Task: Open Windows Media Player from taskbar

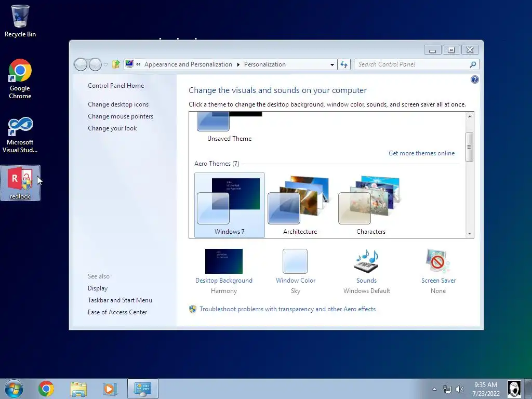Action: click(x=110, y=389)
